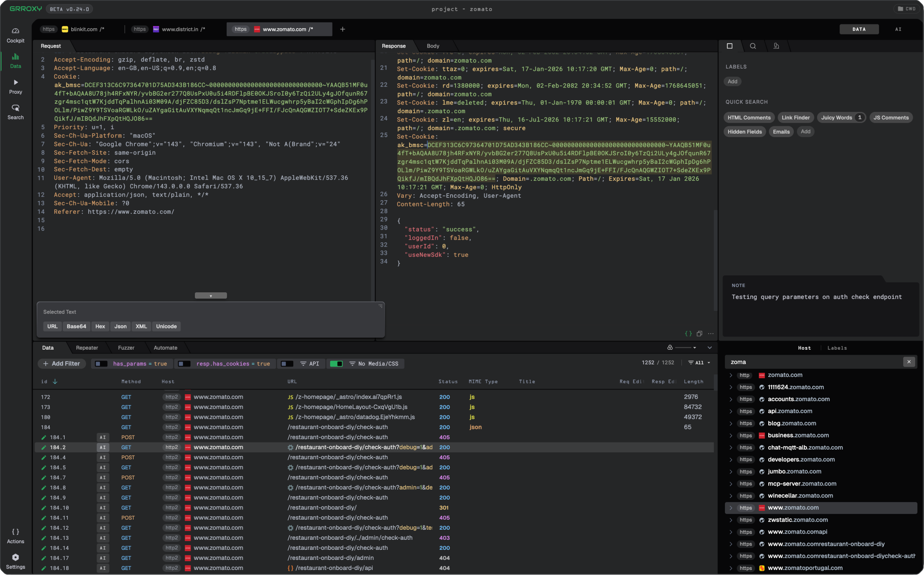Screen dimensions: 924x575
Task: Copy the response using the copy icon
Action: point(700,333)
